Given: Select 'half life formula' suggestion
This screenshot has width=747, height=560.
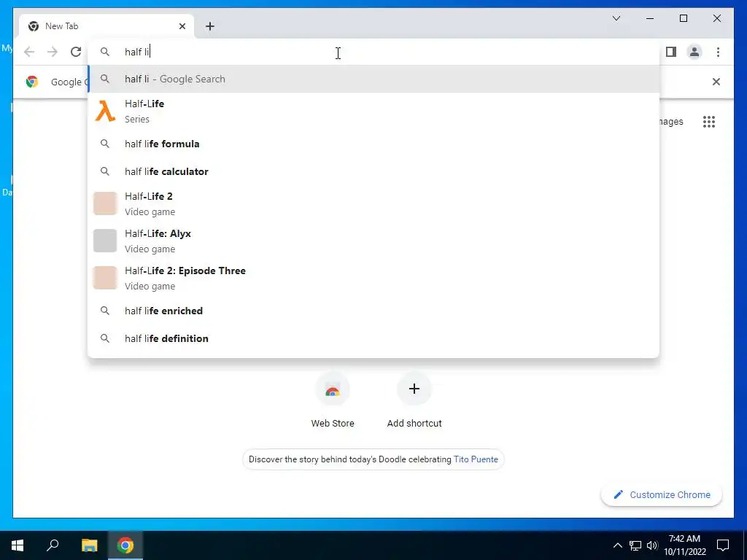Looking at the screenshot, I should 373,144.
